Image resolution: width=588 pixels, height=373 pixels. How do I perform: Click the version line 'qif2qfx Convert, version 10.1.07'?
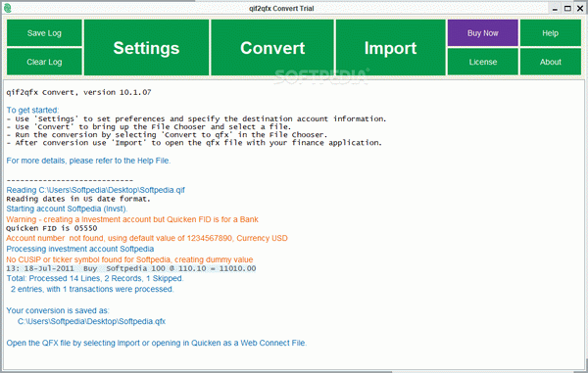(78, 92)
